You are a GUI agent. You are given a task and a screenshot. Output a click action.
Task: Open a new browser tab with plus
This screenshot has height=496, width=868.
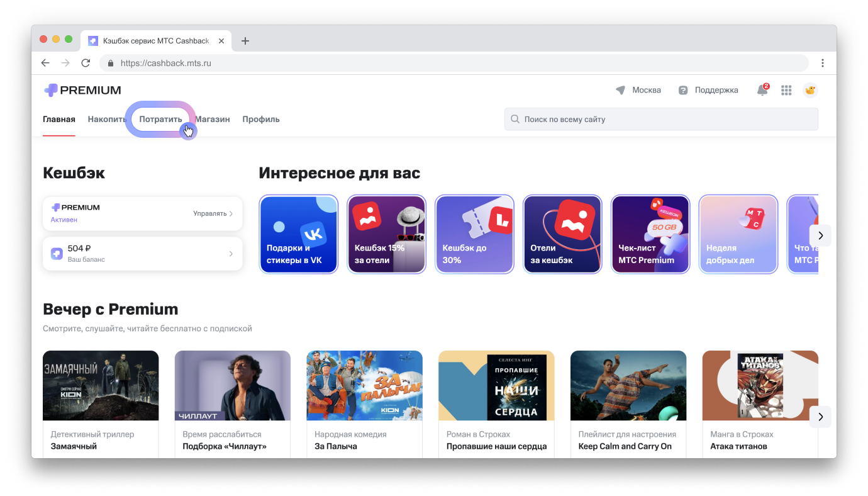(x=245, y=41)
